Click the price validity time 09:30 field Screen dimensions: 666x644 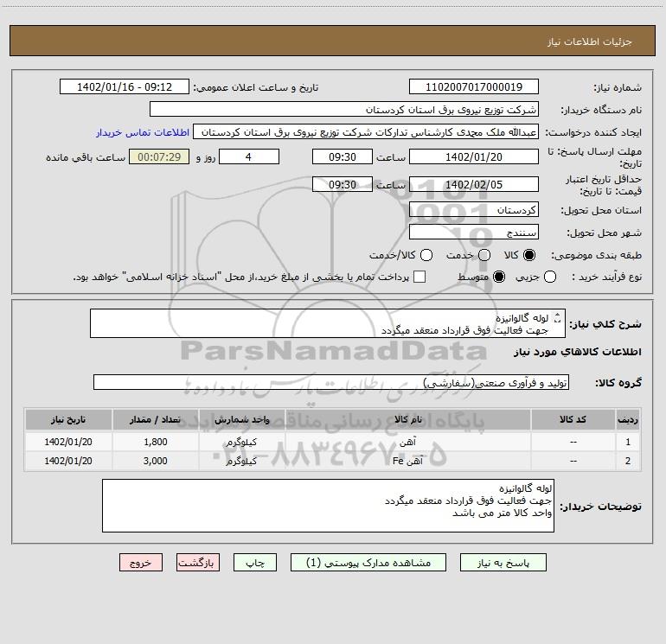343,184
